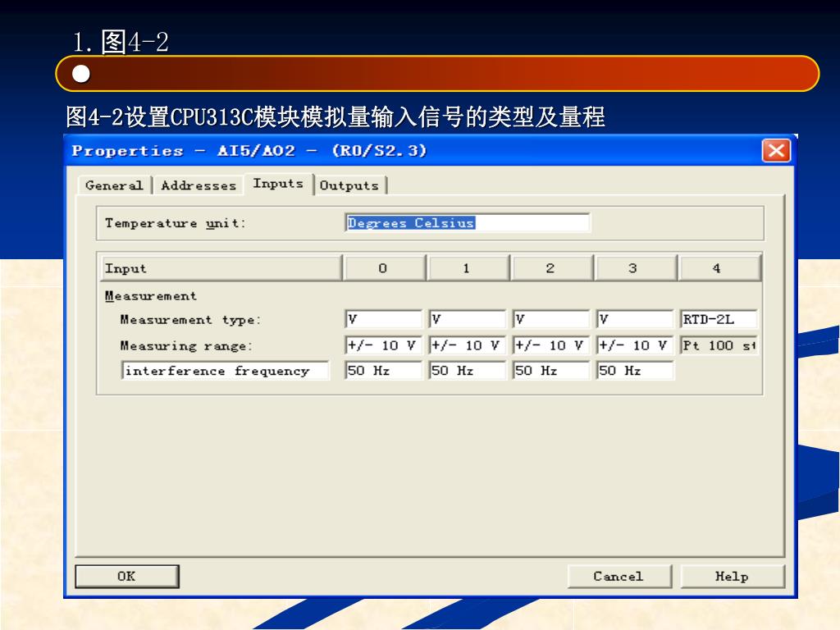This screenshot has height=630, width=840.
Task: Open the Temperature unit Degrees Celsius field
Action: (468, 223)
